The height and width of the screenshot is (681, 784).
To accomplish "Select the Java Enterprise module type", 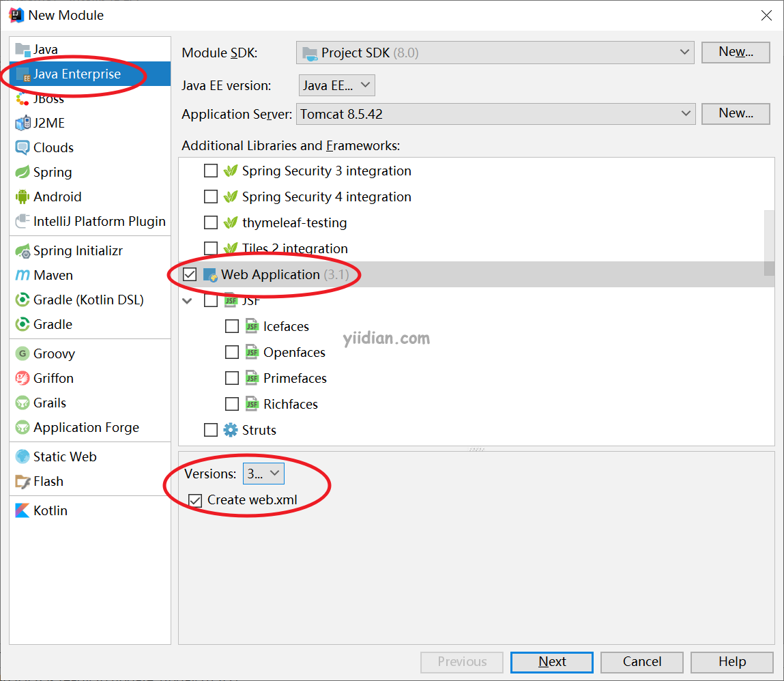I will pos(90,74).
